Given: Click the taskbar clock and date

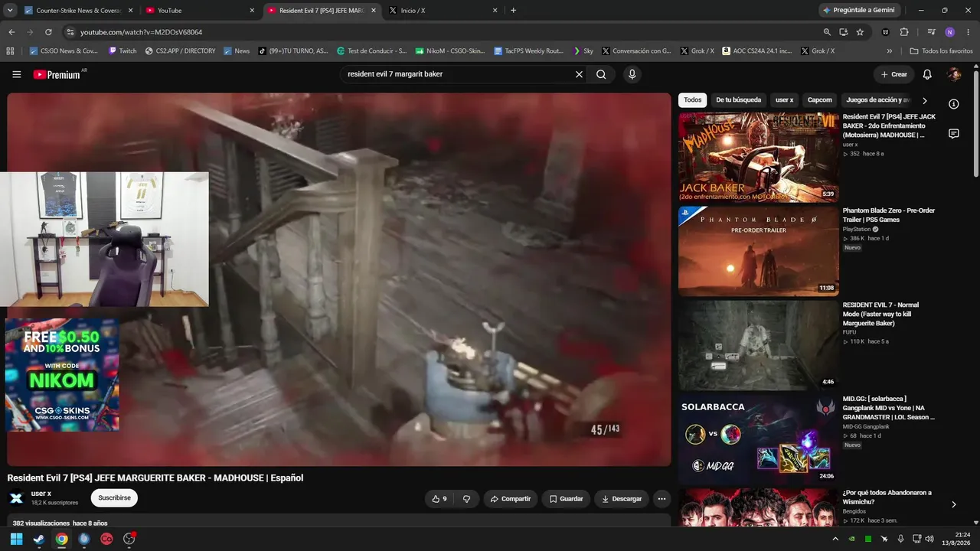Looking at the screenshot, I should tap(957, 539).
